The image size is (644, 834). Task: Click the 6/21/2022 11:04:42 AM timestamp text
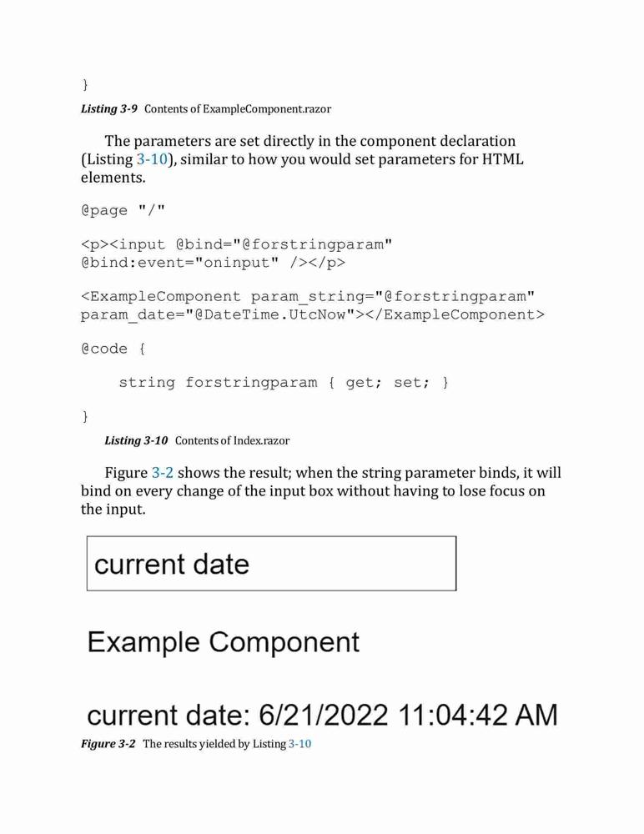[408, 715]
